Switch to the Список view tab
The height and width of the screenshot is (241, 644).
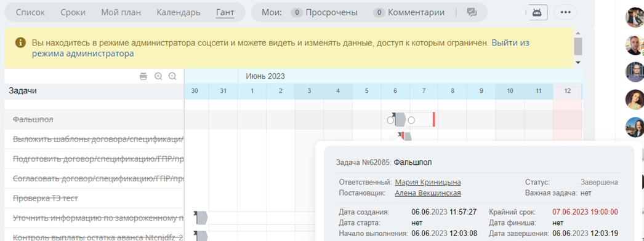30,12
